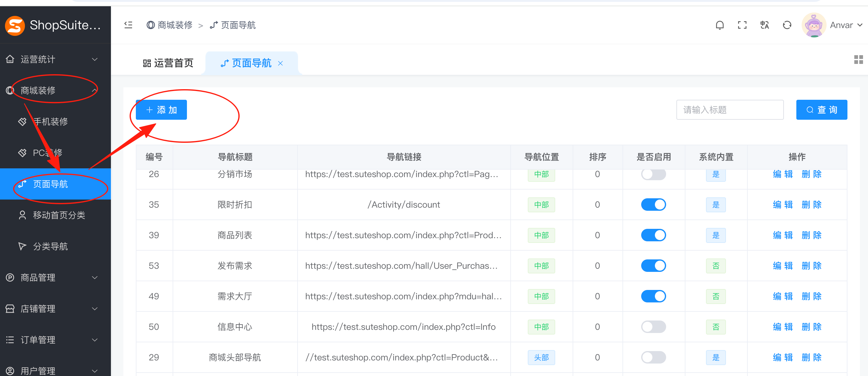868x376 pixels.
Task: Focus the 请输入标题 search field
Action: (x=729, y=110)
